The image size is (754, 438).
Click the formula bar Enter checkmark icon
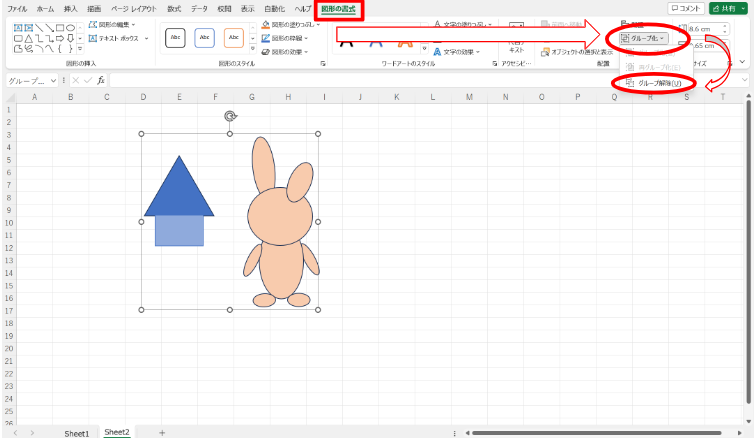click(88, 80)
